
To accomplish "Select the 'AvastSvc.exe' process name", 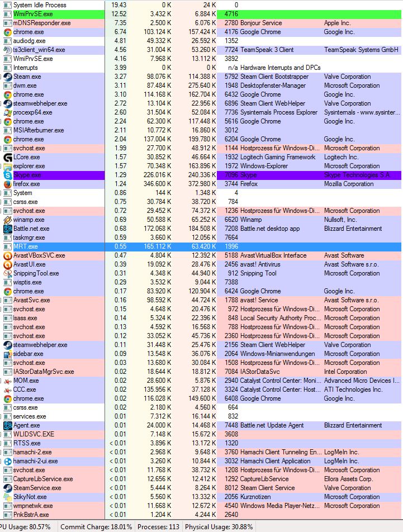I will (x=31, y=300).
